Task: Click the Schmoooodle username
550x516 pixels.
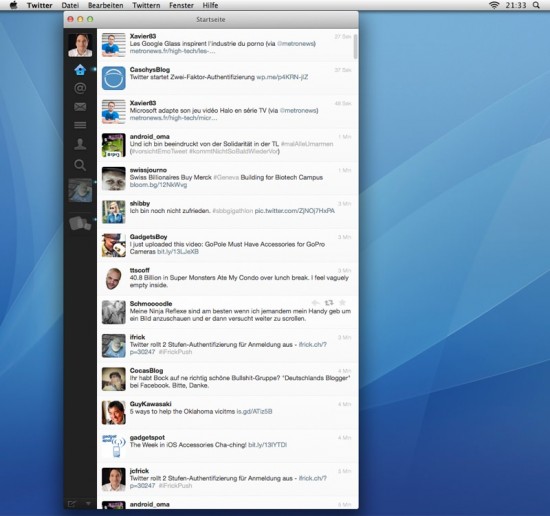Action: pos(151,303)
